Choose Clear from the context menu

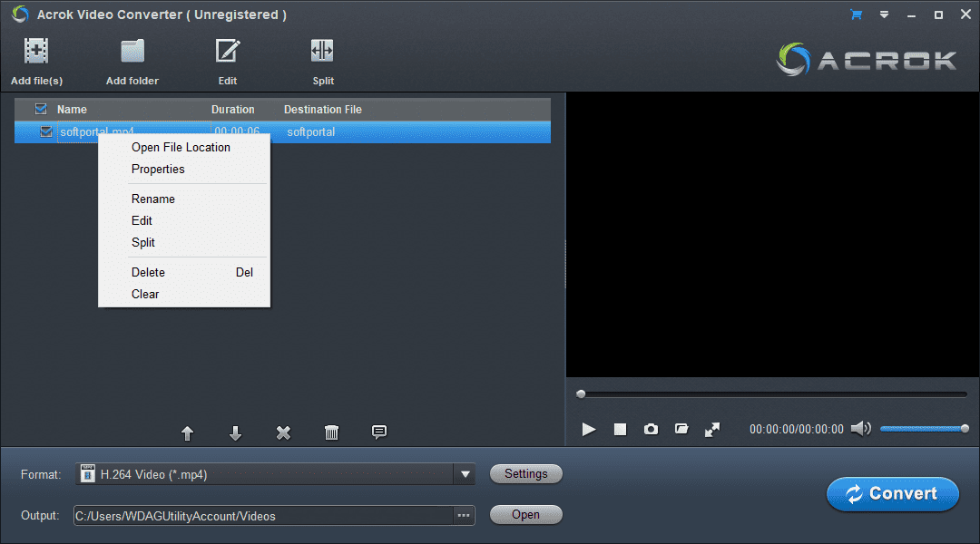[x=145, y=294]
